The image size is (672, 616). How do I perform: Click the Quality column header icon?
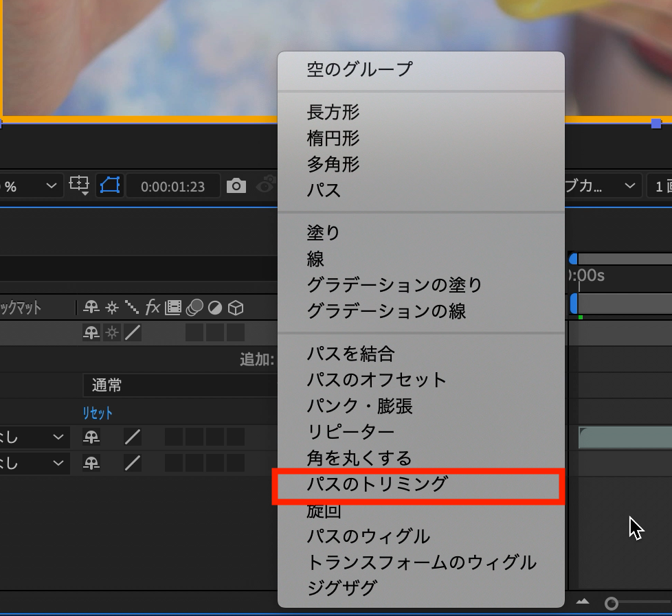click(x=132, y=307)
